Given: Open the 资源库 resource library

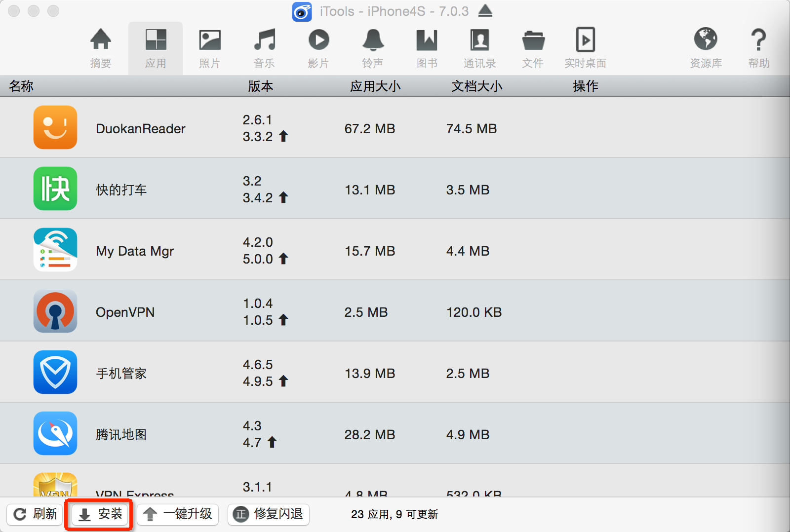Looking at the screenshot, I should click(706, 48).
